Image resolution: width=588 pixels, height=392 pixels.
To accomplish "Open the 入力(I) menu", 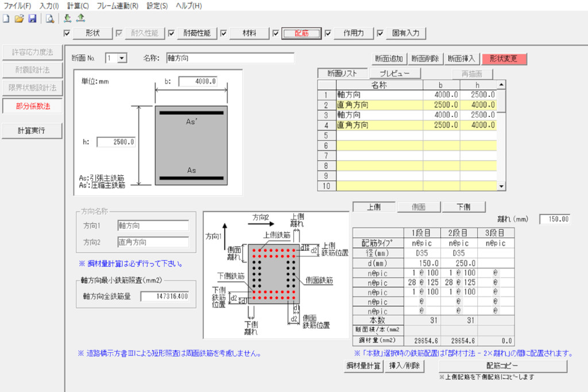I will tap(49, 6).
